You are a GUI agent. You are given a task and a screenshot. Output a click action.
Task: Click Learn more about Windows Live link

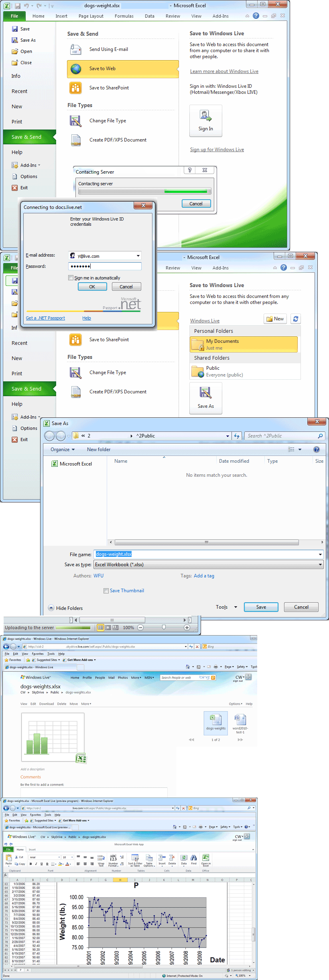tap(224, 71)
